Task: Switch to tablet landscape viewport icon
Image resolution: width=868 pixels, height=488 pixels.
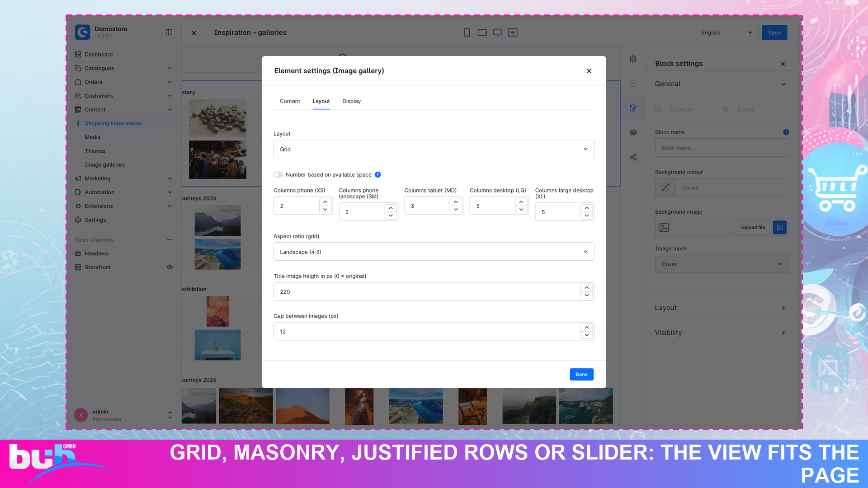Action: pyautogui.click(x=482, y=33)
